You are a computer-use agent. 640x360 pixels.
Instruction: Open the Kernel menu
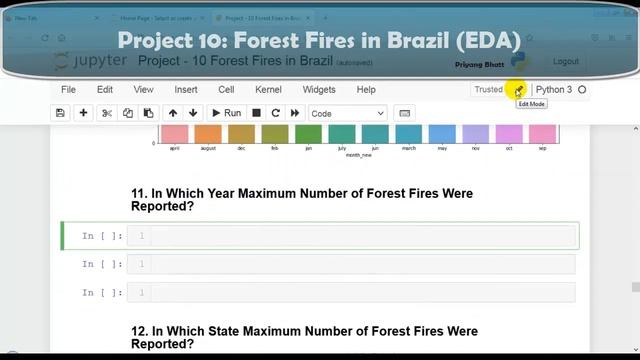pos(268,89)
